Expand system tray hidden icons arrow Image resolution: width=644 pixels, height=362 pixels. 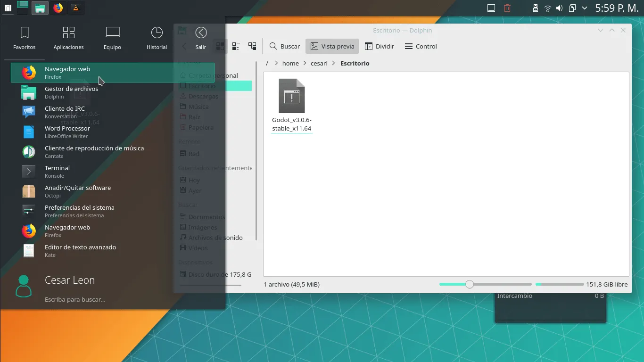(585, 8)
